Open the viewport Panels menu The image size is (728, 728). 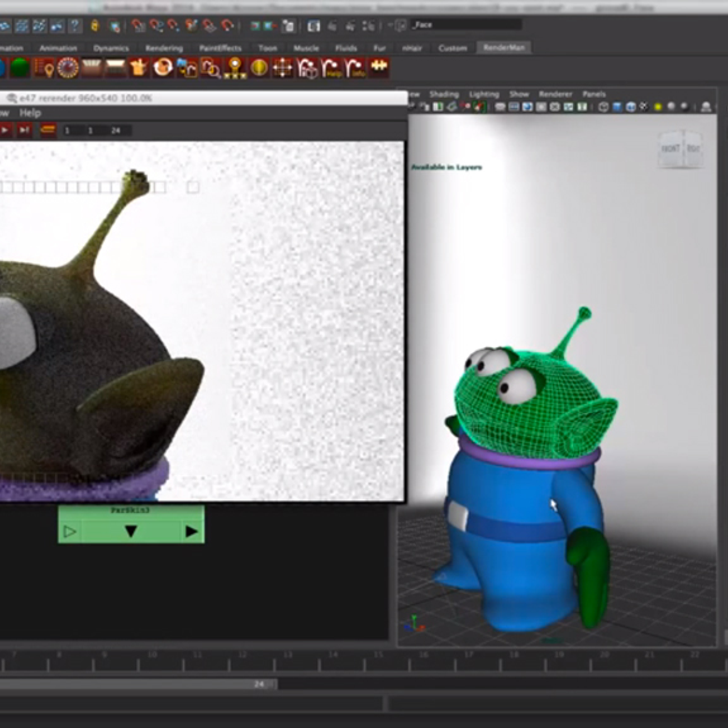594,94
